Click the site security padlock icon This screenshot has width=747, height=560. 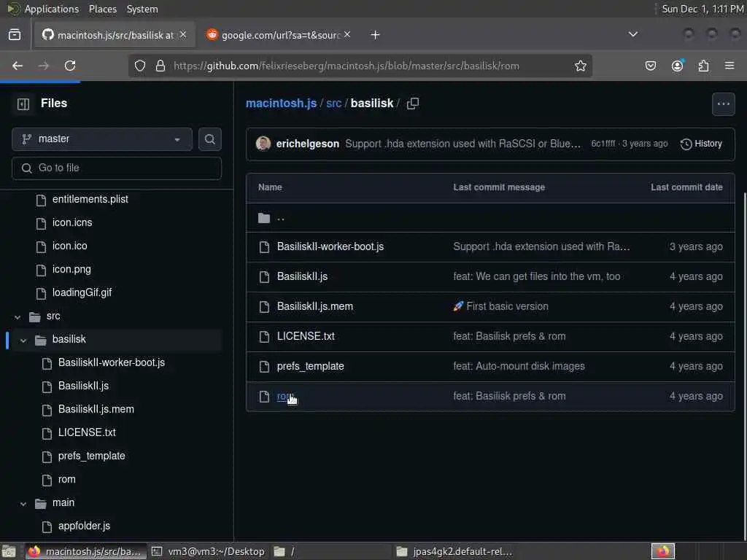160,66
